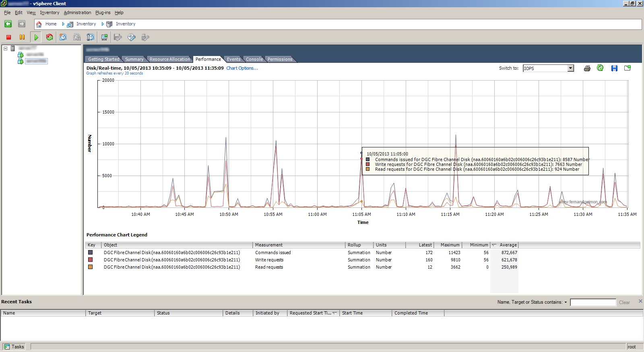Select the Commands issued legend row
The image size is (644, 352).
tap(302, 253)
